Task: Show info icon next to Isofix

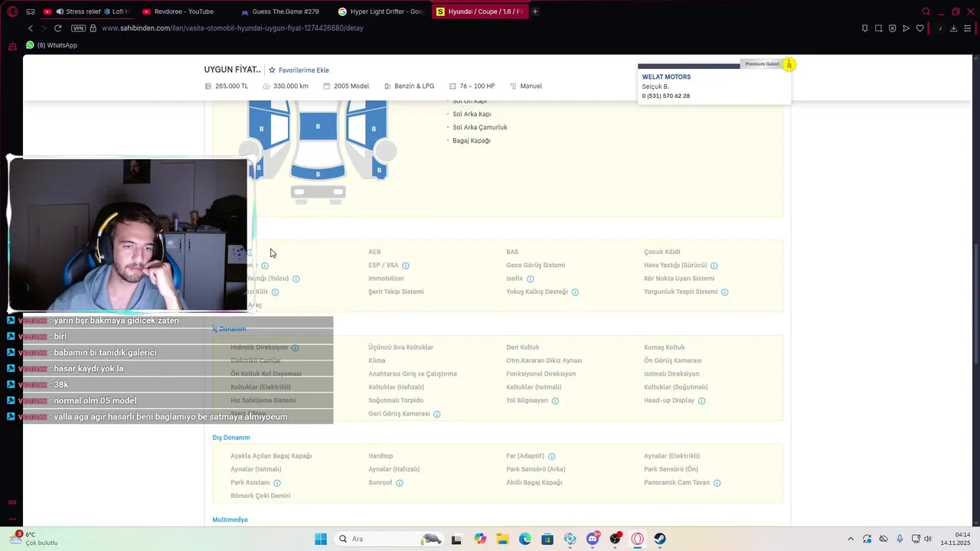Action: tap(530, 279)
